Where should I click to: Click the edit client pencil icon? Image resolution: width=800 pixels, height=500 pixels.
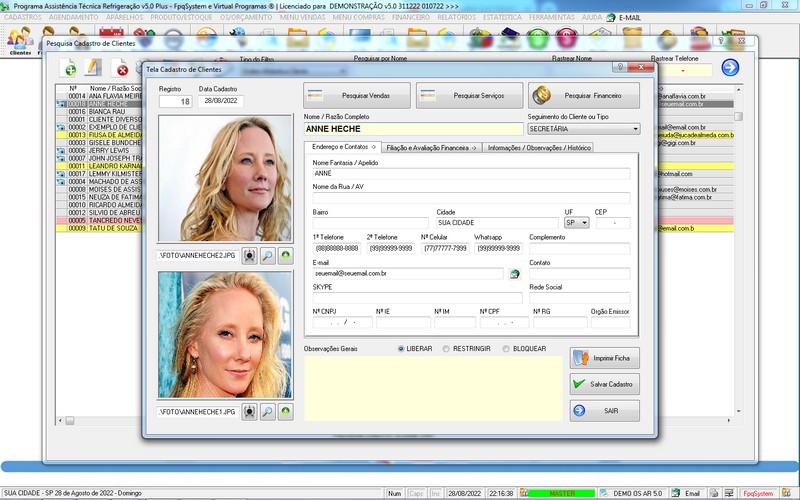(x=93, y=67)
